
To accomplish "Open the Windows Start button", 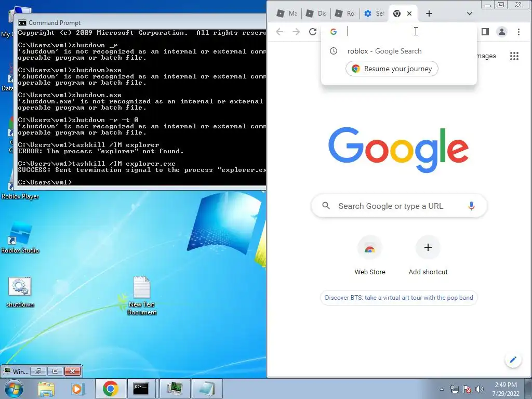I will 14,389.
